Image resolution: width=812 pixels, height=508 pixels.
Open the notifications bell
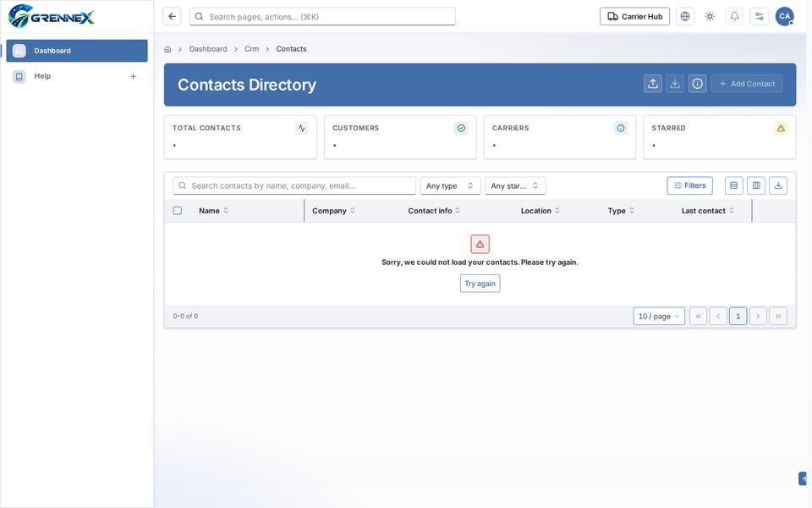pyautogui.click(x=734, y=17)
